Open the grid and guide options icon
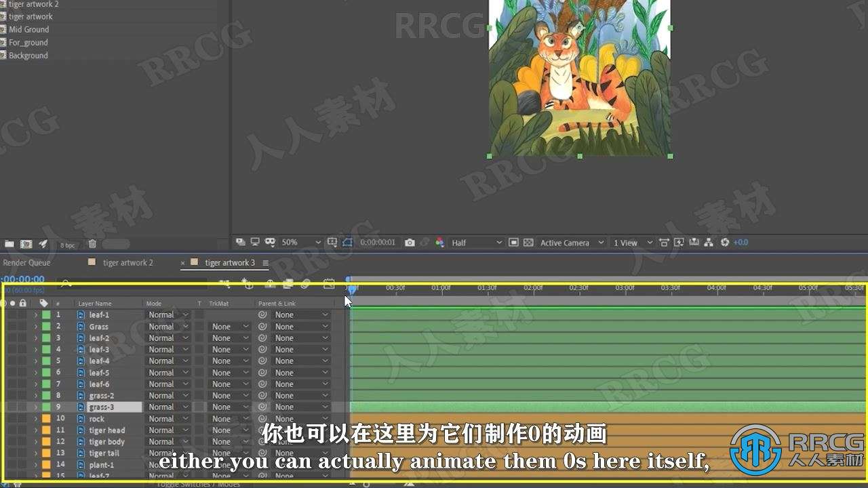This screenshot has width=868, height=488. (x=332, y=242)
